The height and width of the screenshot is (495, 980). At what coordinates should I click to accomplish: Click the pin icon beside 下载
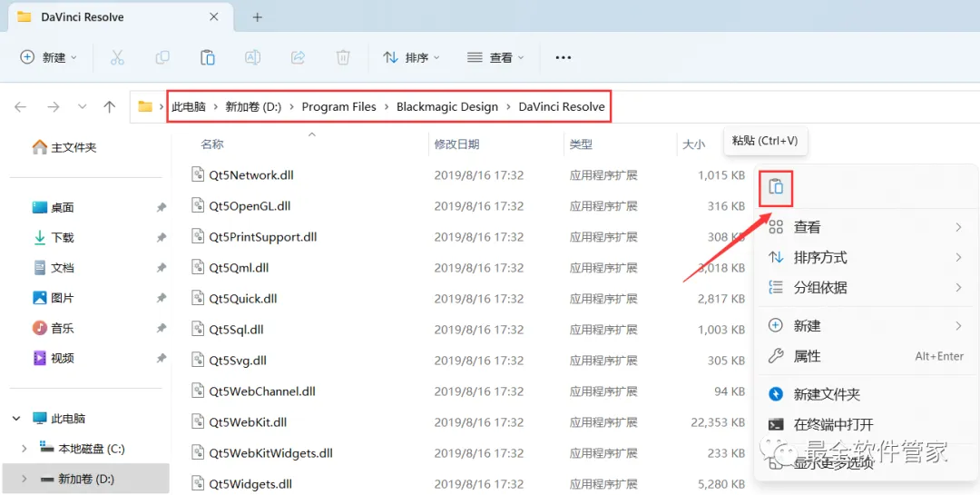162,237
